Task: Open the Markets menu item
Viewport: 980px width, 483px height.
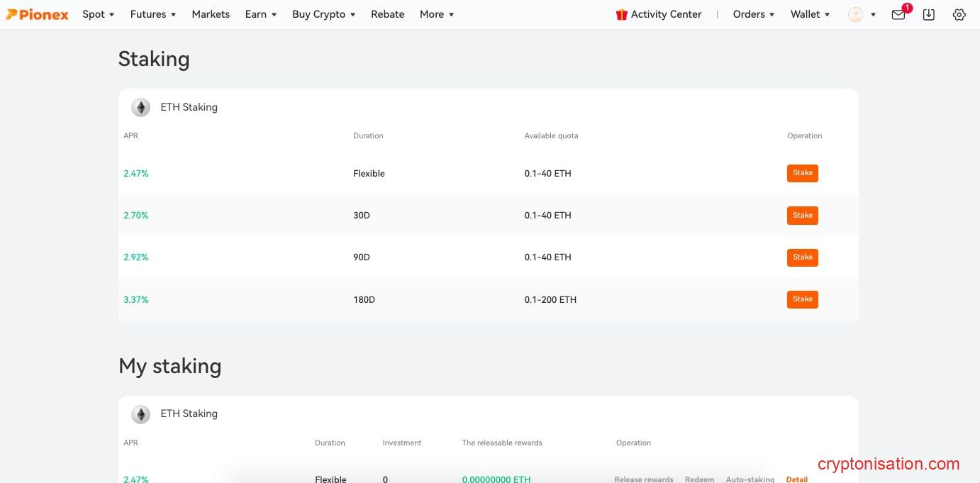Action: (211, 13)
